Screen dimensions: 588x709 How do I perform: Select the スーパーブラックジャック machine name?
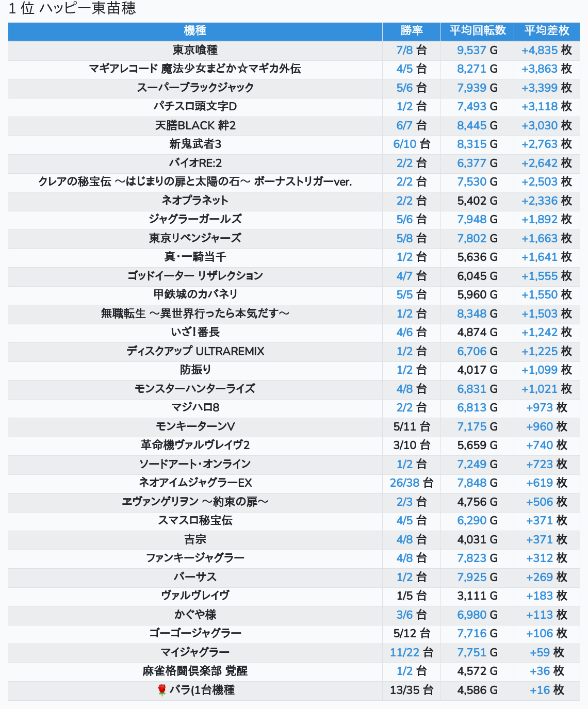(195, 88)
